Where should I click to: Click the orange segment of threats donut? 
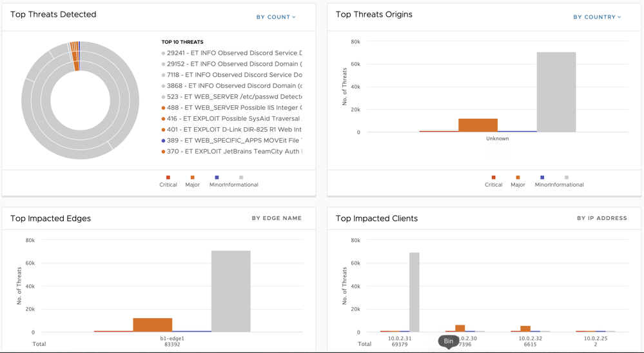77,67
